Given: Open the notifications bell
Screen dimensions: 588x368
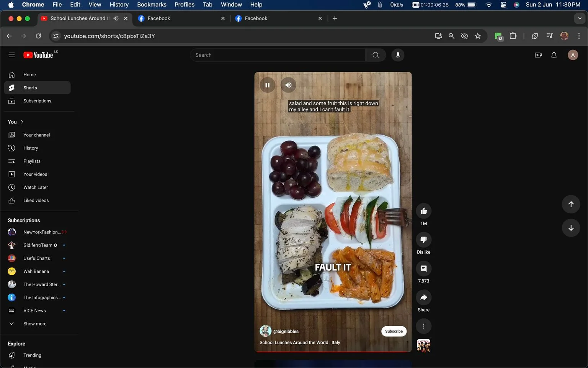Looking at the screenshot, I should 554,55.
